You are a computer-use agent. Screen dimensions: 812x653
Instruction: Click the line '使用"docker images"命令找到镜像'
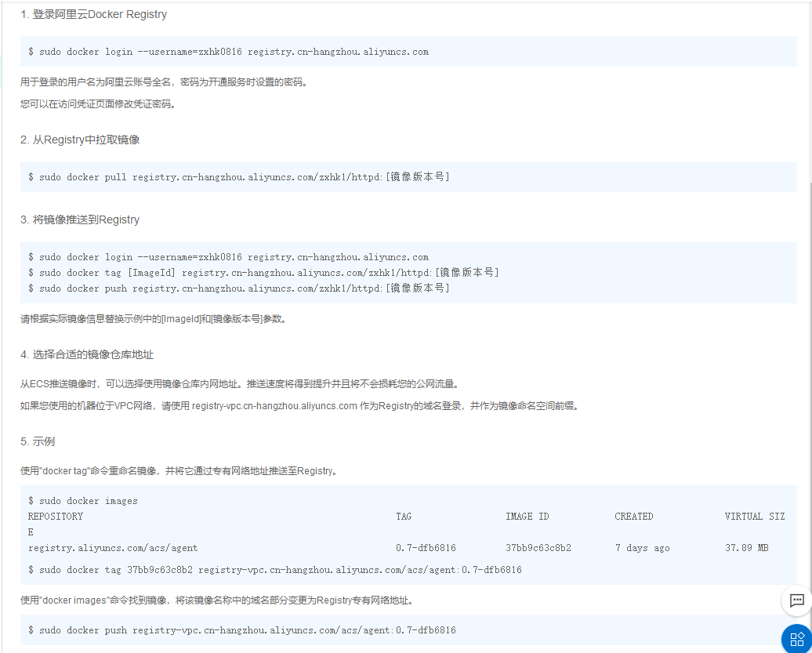[218, 600]
